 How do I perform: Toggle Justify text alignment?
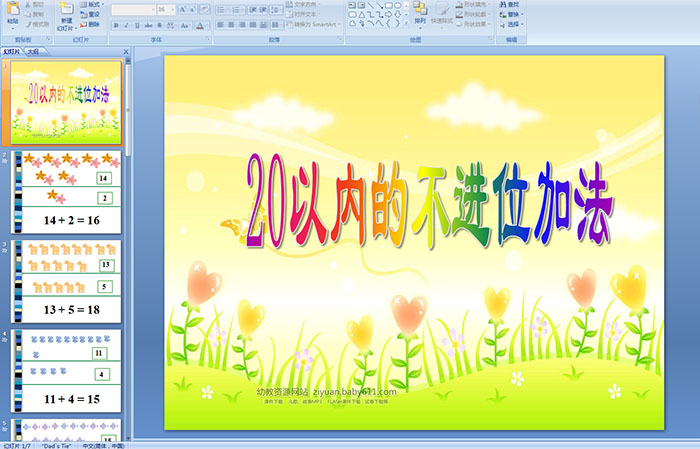click(x=253, y=25)
